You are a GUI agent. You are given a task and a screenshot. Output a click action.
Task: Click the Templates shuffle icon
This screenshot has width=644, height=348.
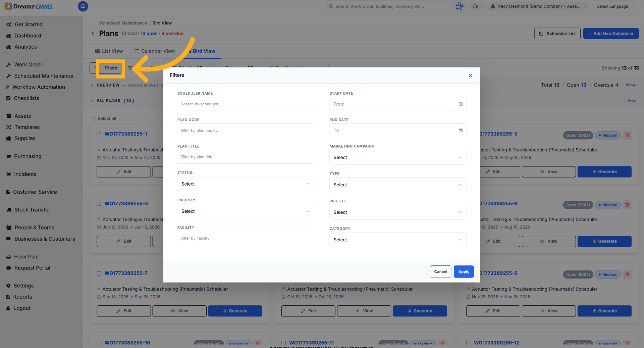[9, 127]
